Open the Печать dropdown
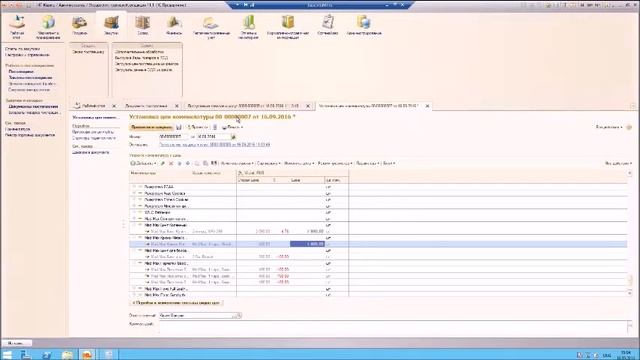The width and height of the screenshot is (640, 360). 232,127
